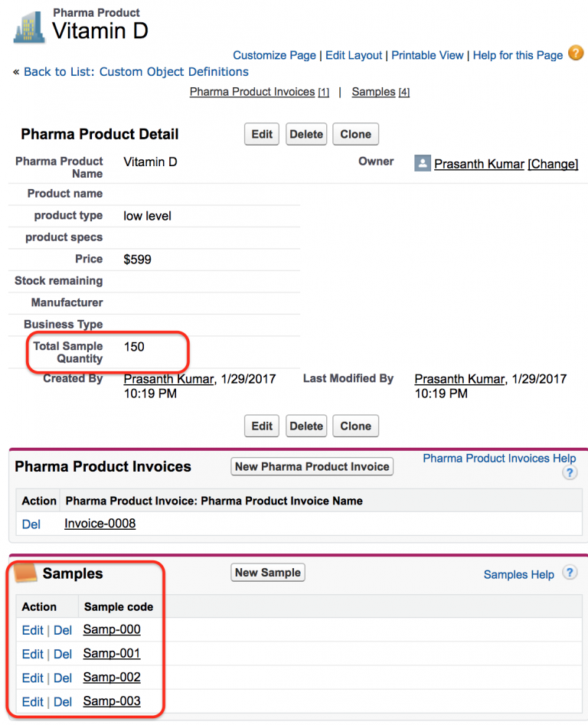The height and width of the screenshot is (725, 588).
Task: Open the Samp-002 sample record
Action: tap(112, 678)
